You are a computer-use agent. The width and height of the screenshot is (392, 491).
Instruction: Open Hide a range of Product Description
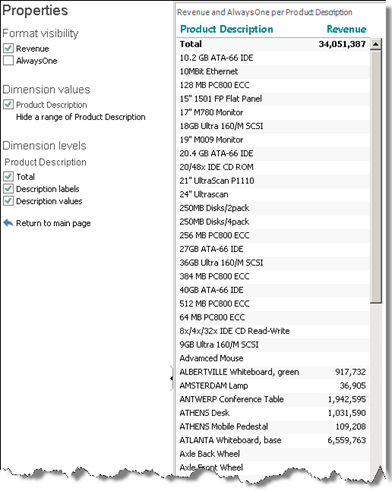(x=81, y=117)
